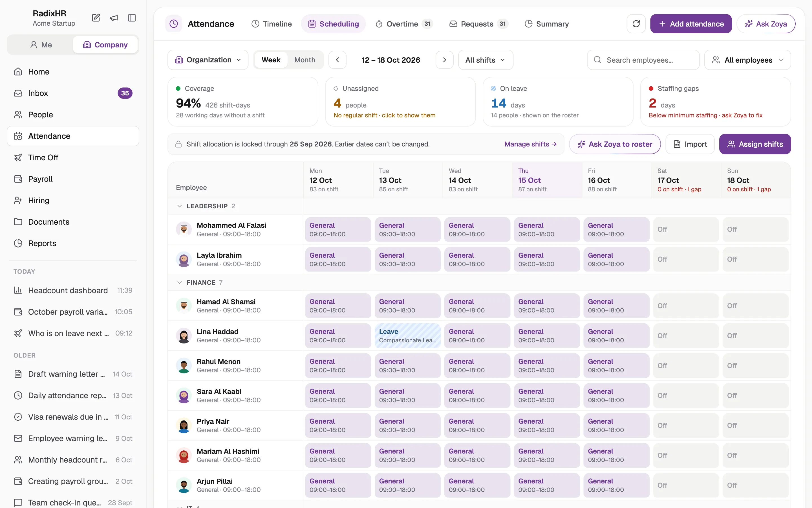Open Organization dropdown
This screenshot has width=812, height=508.
[x=208, y=60]
